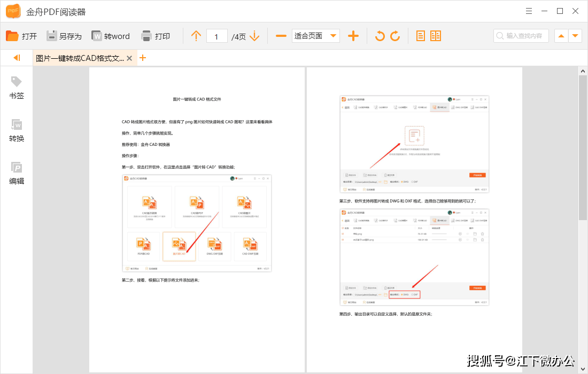Switch to double page view
Image resolution: width=588 pixels, height=374 pixels.
436,36
